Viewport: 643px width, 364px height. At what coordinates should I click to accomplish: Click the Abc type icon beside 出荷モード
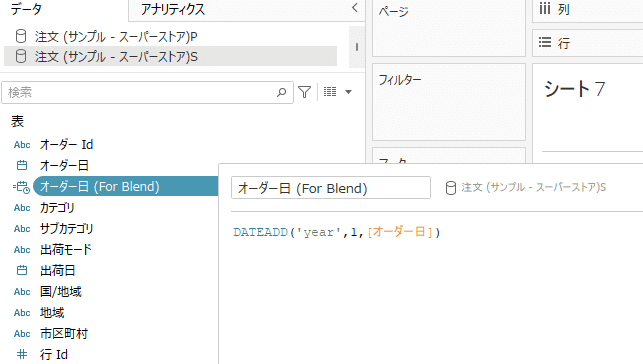tap(22, 250)
